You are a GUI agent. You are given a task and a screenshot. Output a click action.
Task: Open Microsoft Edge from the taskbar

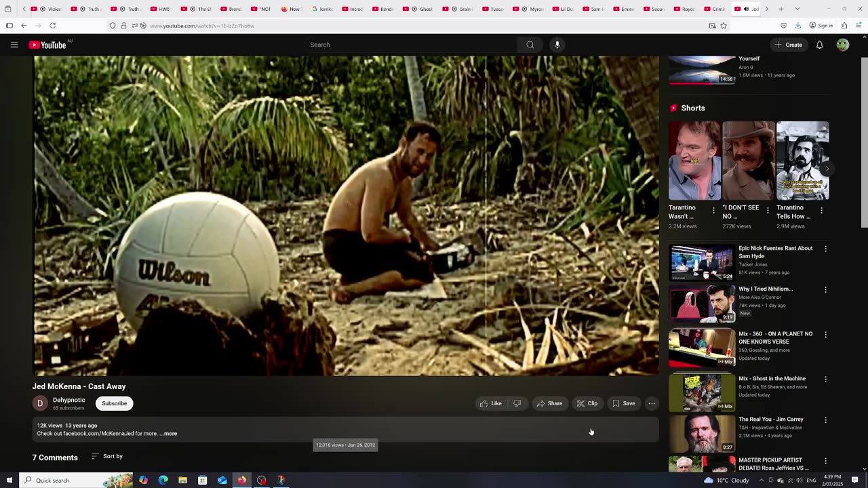[x=163, y=480]
